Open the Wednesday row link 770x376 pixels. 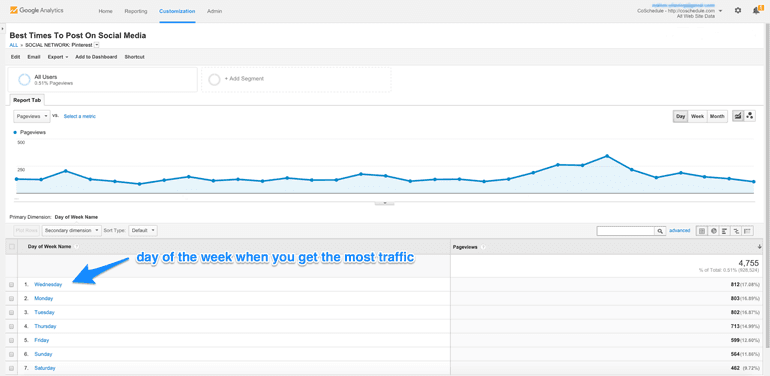(x=48, y=285)
